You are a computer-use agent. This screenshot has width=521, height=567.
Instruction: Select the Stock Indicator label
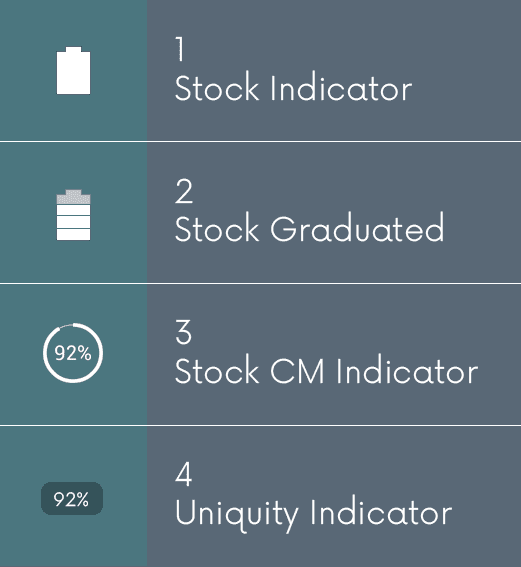[x=293, y=88]
